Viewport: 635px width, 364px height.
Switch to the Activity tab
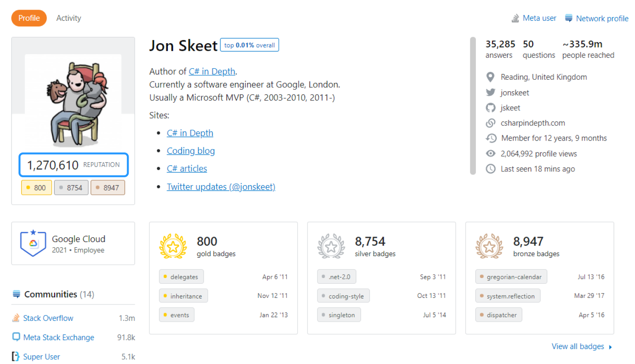tap(69, 18)
